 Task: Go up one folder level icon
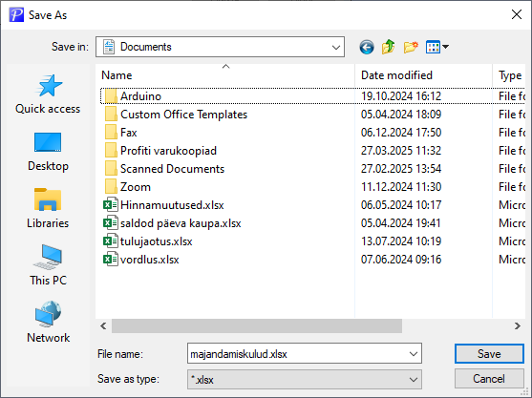[x=389, y=47]
